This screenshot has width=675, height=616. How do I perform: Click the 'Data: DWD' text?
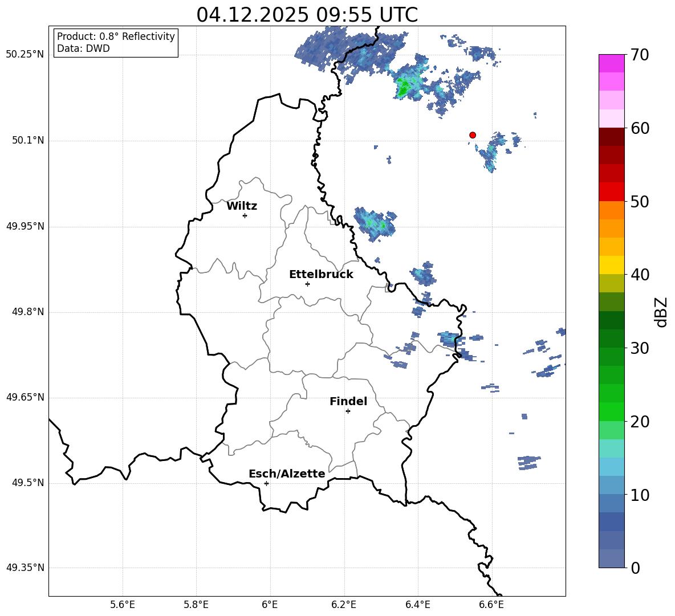tap(83, 48)
